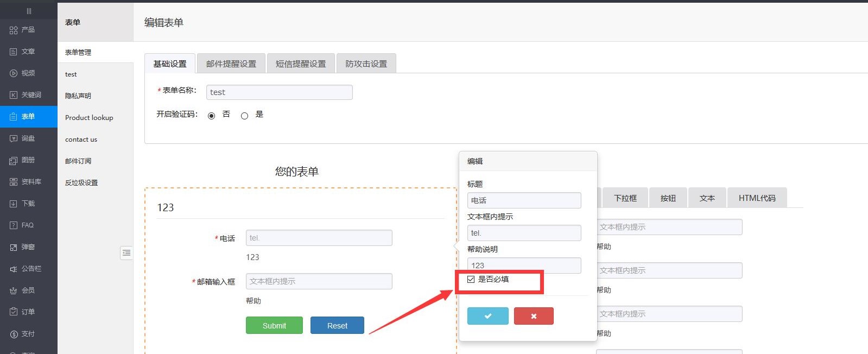
Task: Click the green Submit button
Action: [x=274, y=325]
